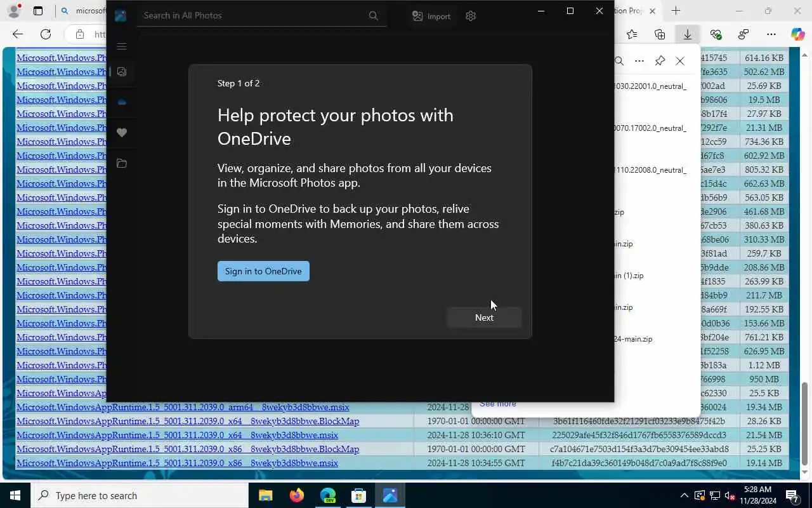Open Favorites heart icon in Photos sidebar
This screenshot has height=508, width=812.
(122, 133)
